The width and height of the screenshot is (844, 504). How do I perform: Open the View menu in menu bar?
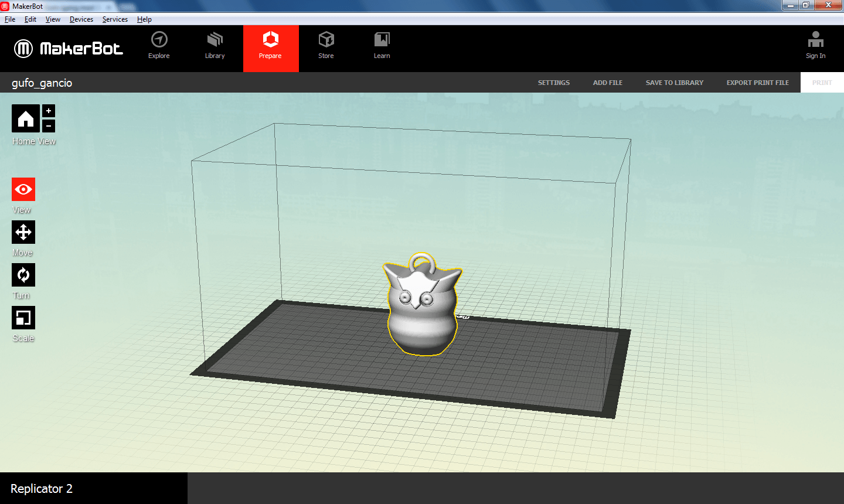pos(53,19)
